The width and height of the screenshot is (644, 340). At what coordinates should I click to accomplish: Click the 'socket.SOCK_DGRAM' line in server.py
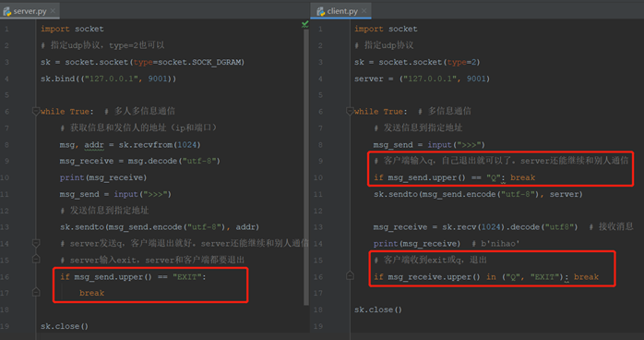tap(142, 62)
